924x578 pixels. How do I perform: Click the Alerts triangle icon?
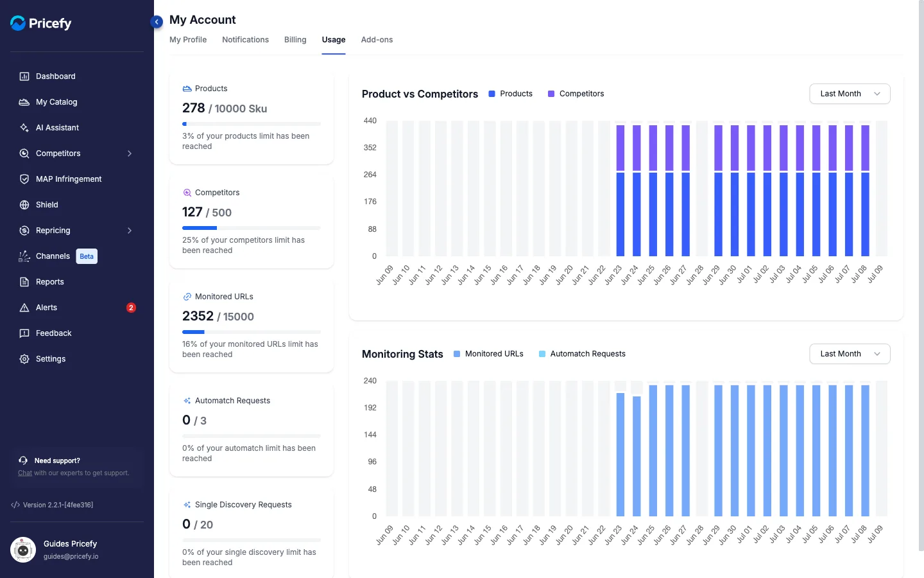(x=24, y=308)
